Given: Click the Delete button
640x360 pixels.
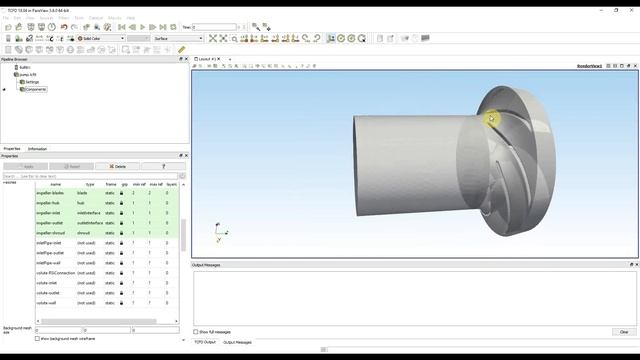Looking at the screenshot, I should click(118, 167).
